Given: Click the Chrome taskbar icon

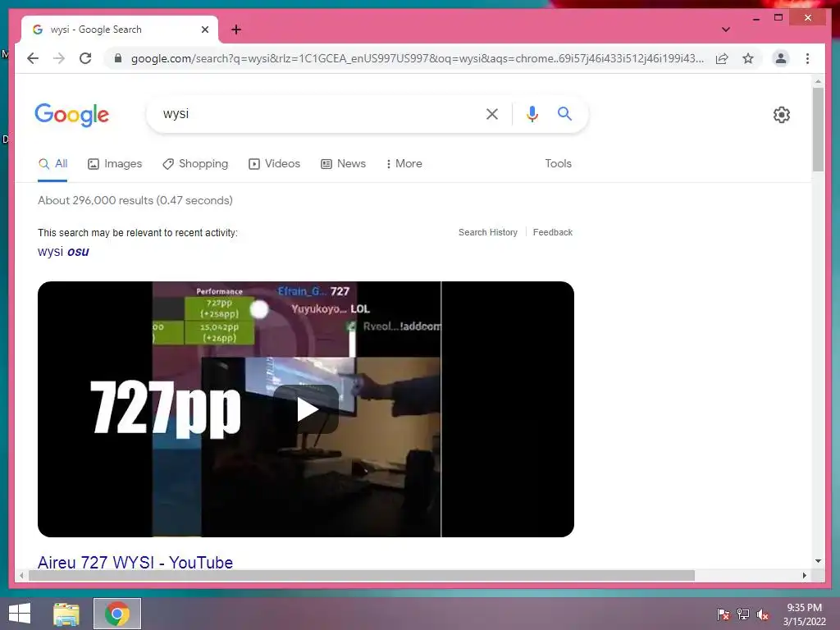Looking at the screenshot, I should [117, 614].
